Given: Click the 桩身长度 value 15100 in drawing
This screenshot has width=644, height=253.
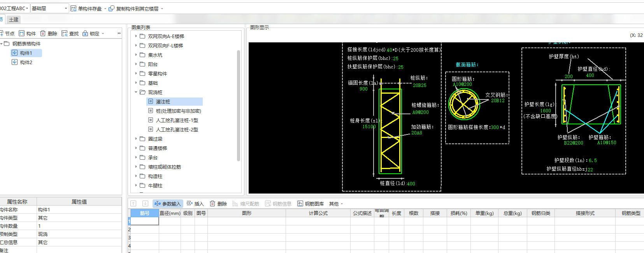Looking at the screenshot, I should (369, 127).
